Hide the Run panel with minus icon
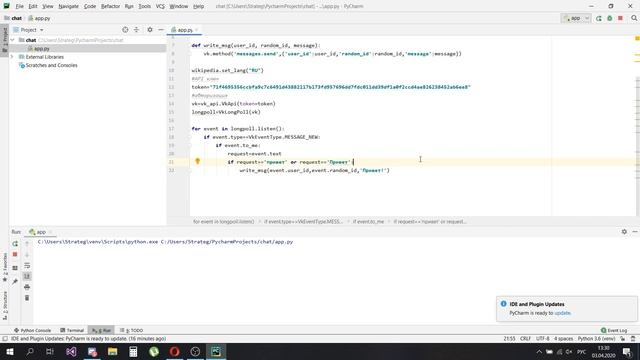The height and width of the screenshot is (360, 640). (x=635, y=232)
